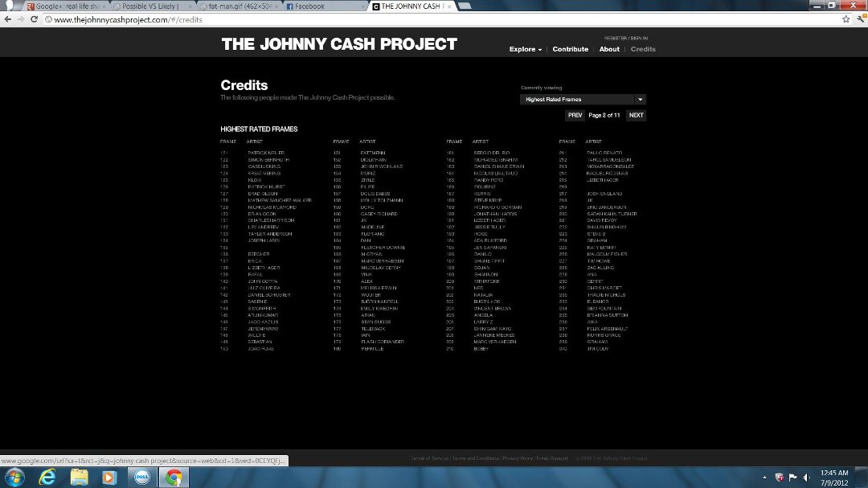Click the E-mail Support footer link

[x=552, y=458]
